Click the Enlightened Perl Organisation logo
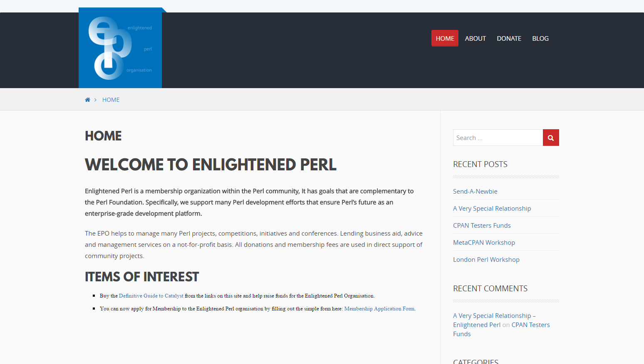The height and width of the screenshot is (364, 644). click(120, 48)
